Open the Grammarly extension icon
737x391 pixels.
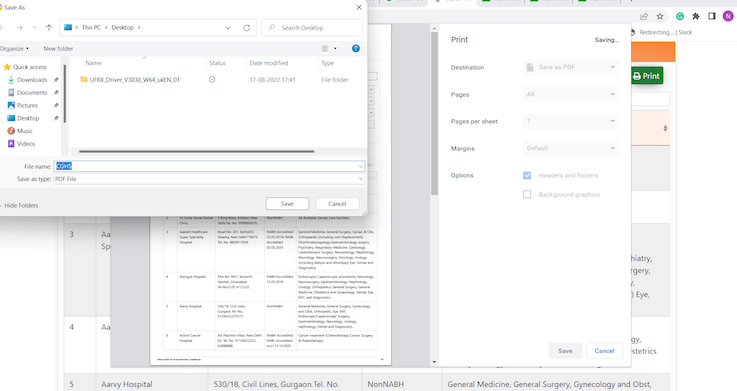tap(680, 16)
